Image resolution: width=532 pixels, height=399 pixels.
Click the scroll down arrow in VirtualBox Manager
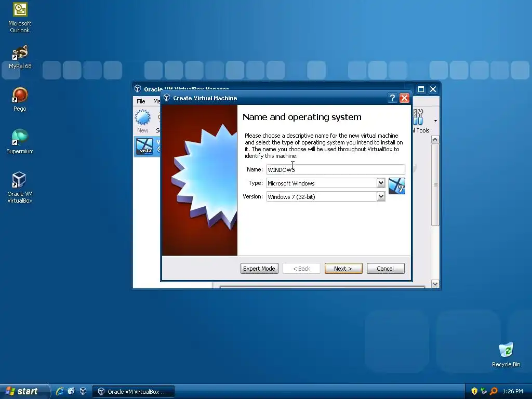point(435,284)
